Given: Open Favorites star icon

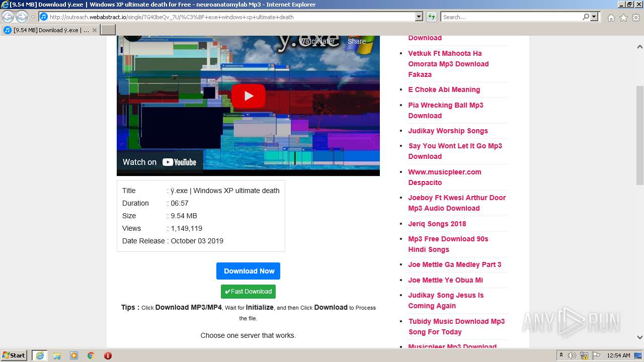Looking at the screenshot, I should pos(623,18).
